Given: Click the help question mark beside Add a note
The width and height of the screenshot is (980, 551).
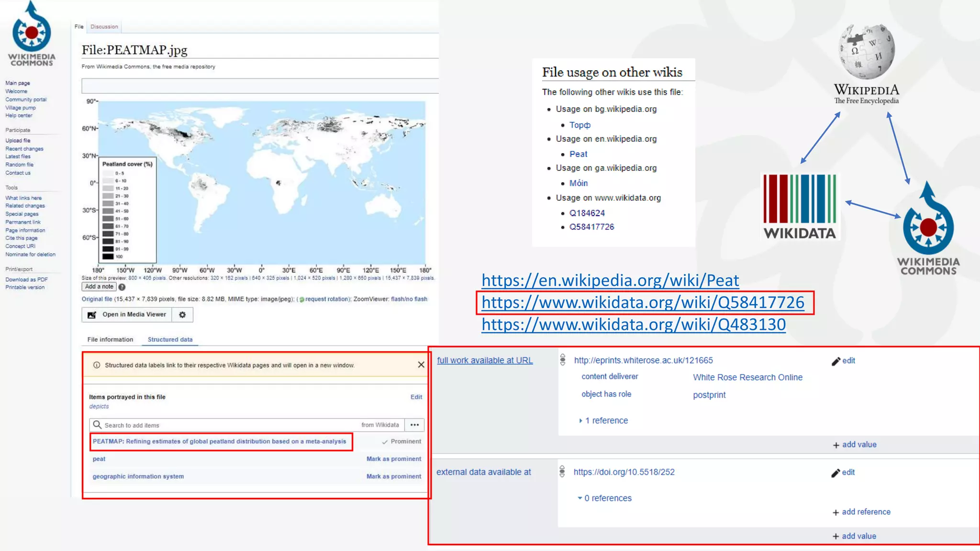Looking at the screenshot, I should click(122, 287).
